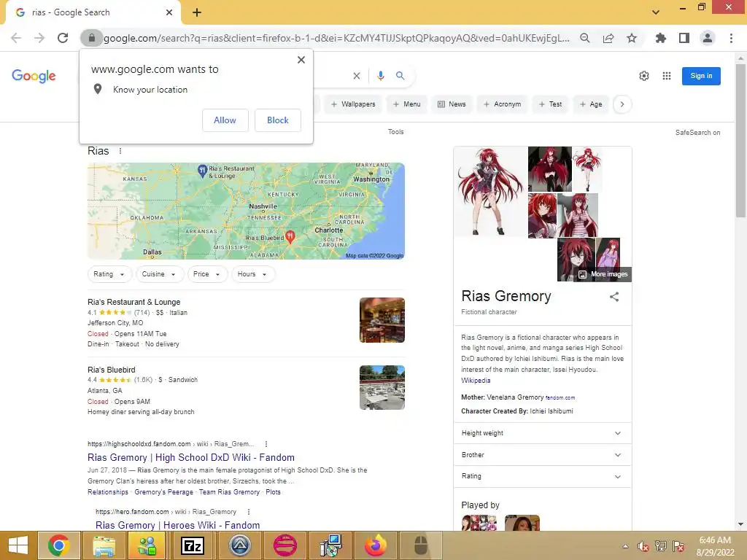Show hidden system tray icons arrow
The image size is (747, 560).
tap(625, 546)
